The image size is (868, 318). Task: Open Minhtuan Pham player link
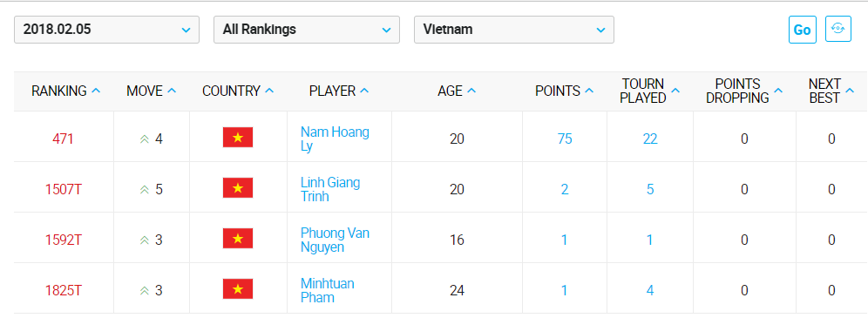(x=327, y=291)
